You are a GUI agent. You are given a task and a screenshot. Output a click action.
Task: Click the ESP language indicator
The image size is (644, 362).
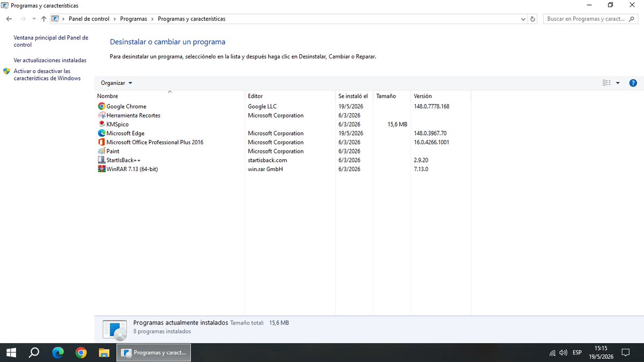[577, 353]
